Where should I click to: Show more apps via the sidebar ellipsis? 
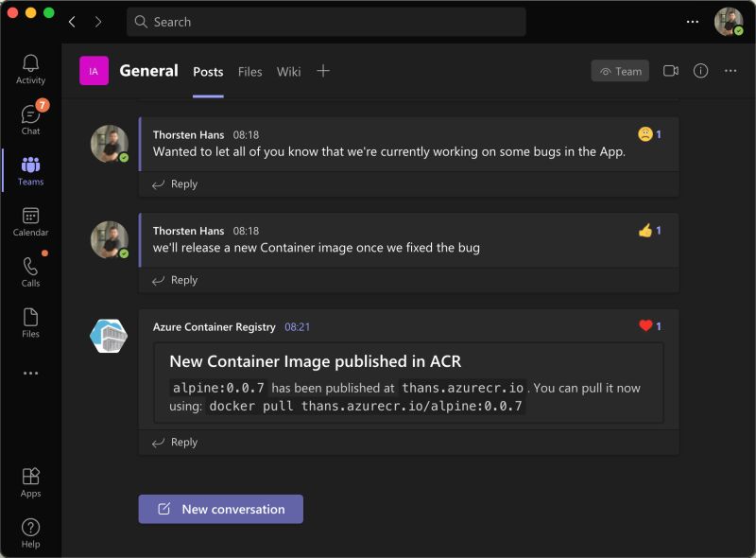30,373
